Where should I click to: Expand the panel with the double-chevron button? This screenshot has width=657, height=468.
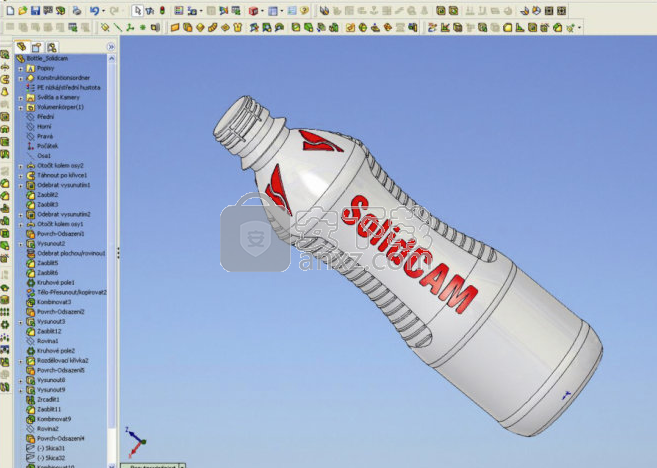[x=111, y=47]
